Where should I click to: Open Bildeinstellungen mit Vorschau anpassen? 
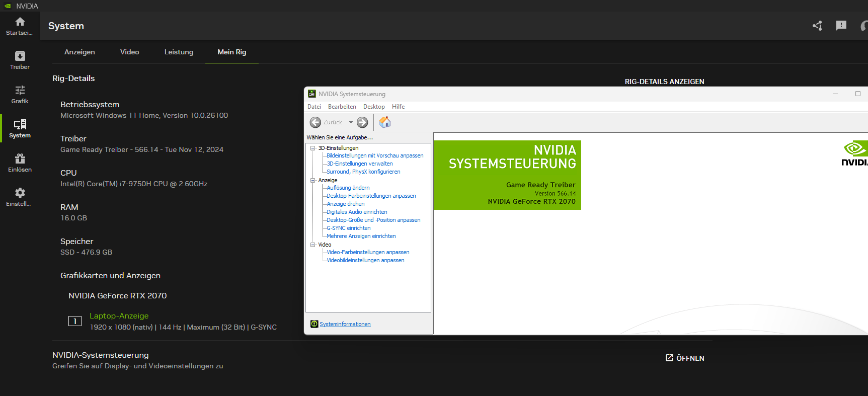point(375,155)
